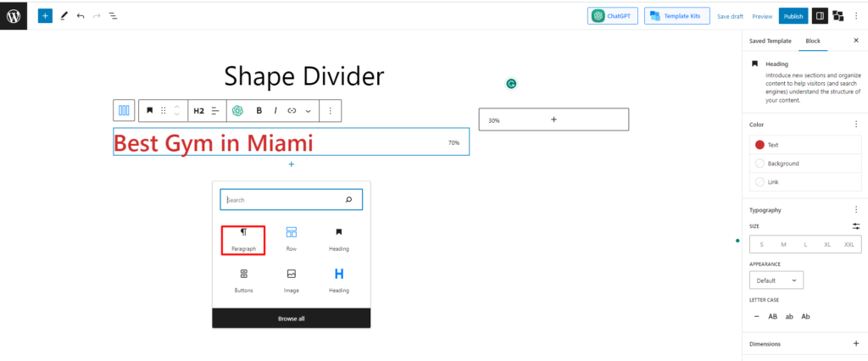Click the ChatGPT button in the top bar
This screenshot has height=361, width=868.
point(613,16)
